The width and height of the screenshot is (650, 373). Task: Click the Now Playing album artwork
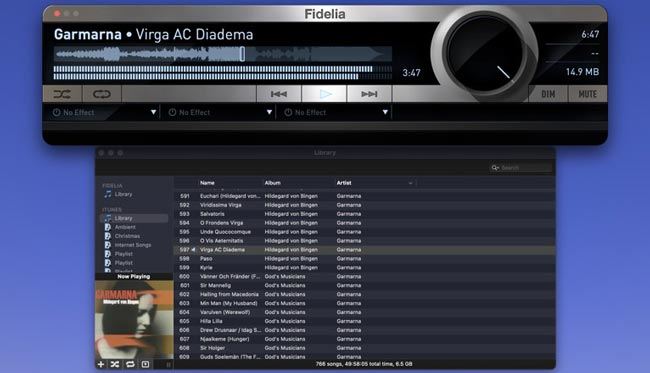click(x=134, y=320)
